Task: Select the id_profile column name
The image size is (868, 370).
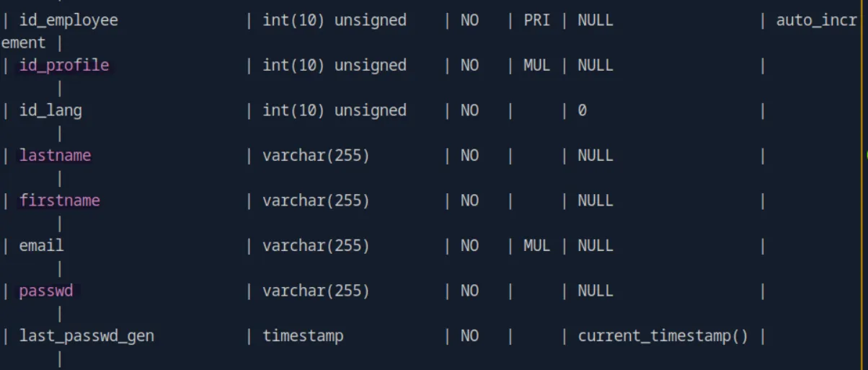Action: [64, 65]
